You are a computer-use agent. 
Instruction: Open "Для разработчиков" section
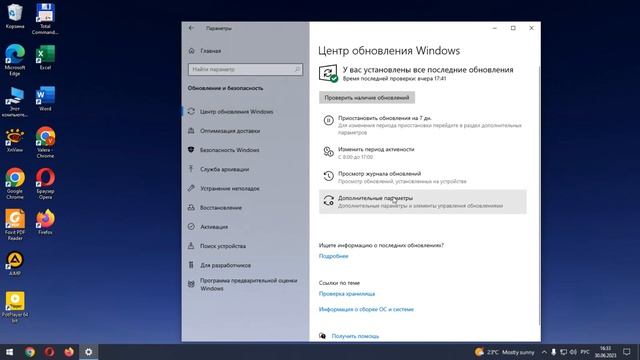tap(245, 265)
